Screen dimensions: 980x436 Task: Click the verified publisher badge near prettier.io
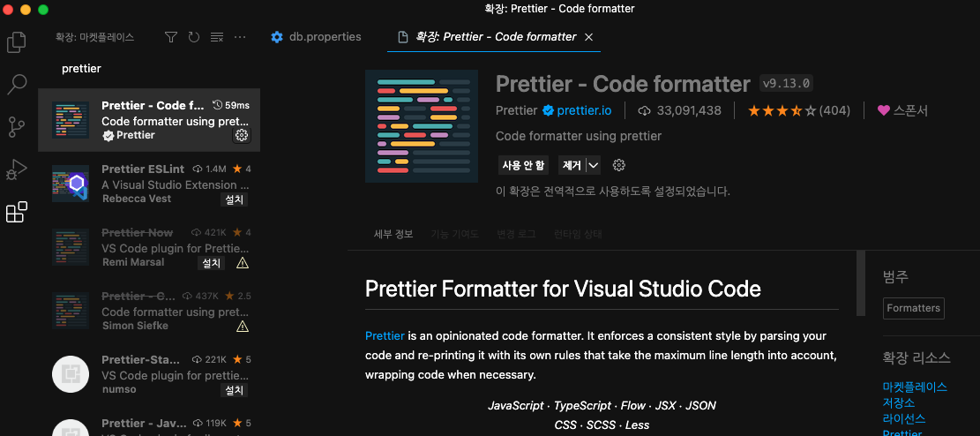(x=548, y=110)
